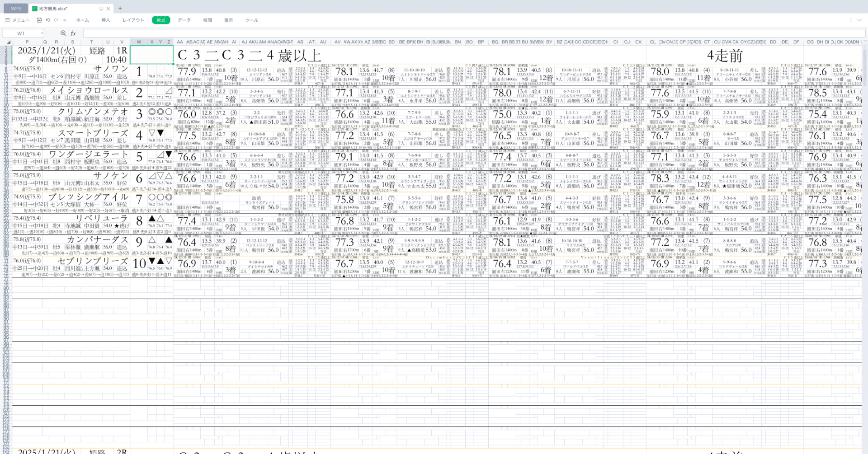Redo the last undone action

point(56,20)
